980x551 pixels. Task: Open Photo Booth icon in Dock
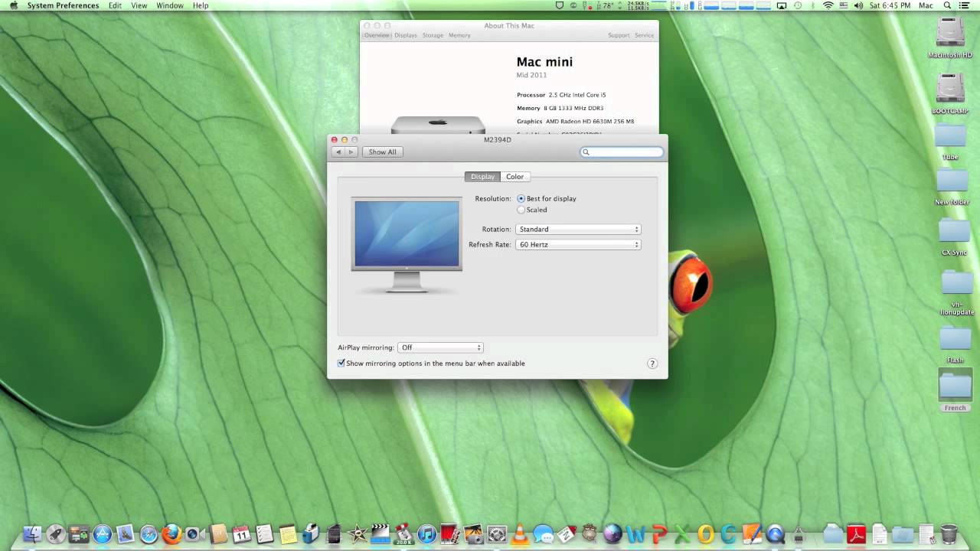pyautogui.click(x=449, y=533)
